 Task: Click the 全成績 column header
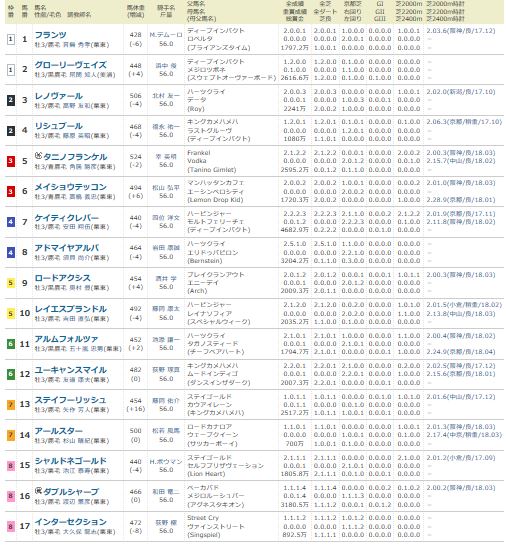click(x=295, y=3)
